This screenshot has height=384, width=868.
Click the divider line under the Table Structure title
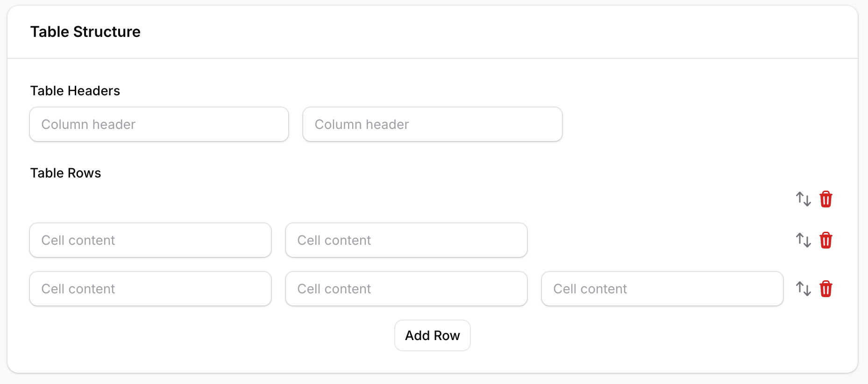(x=432, y=58)
